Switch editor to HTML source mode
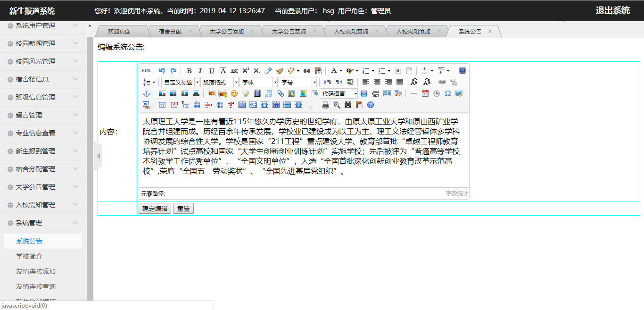644x310 pixels. [147, 71]
